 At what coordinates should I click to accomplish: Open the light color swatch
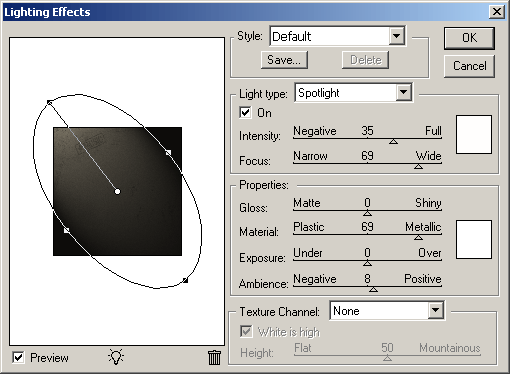(x=474, y=135)
